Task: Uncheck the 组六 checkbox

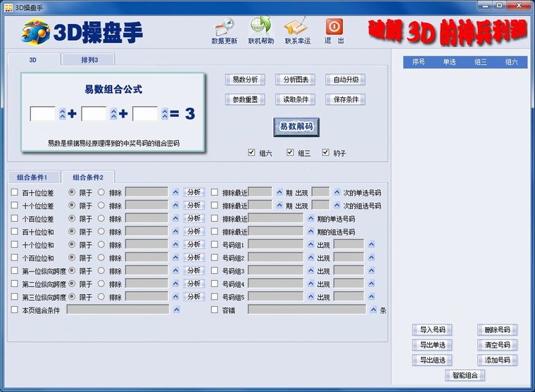Action: [251, 153]
